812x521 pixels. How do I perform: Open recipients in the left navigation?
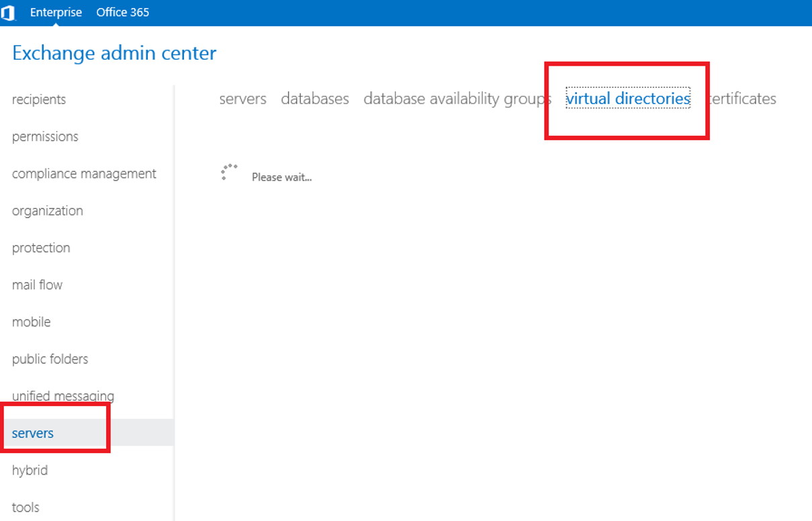[x=39, y=99]
